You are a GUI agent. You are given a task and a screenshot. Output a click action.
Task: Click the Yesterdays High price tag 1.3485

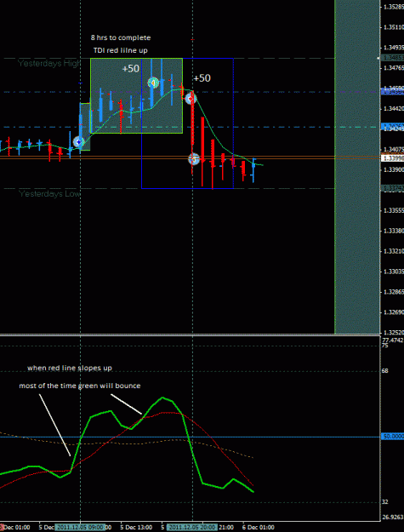(x=393, y=58)
